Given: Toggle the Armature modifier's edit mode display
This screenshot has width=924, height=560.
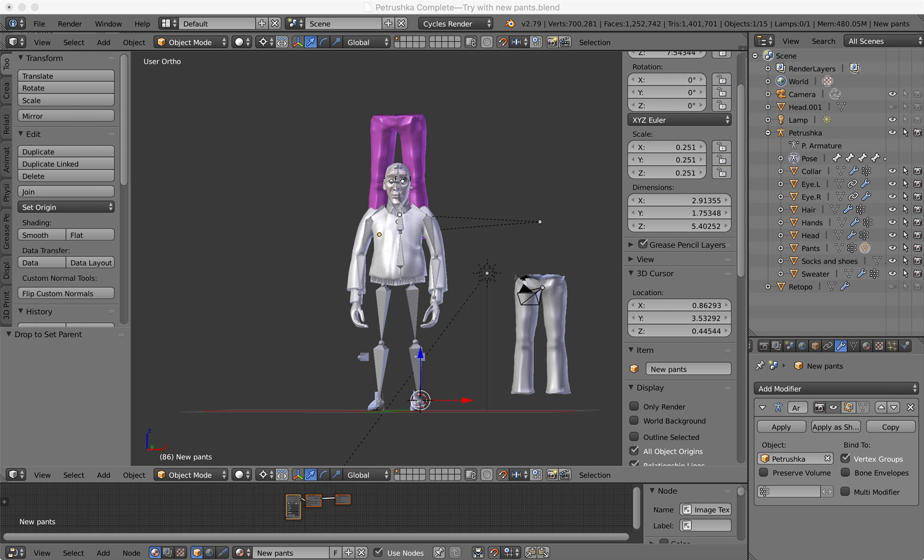Looking at the screenshot, I should point(848,407).
